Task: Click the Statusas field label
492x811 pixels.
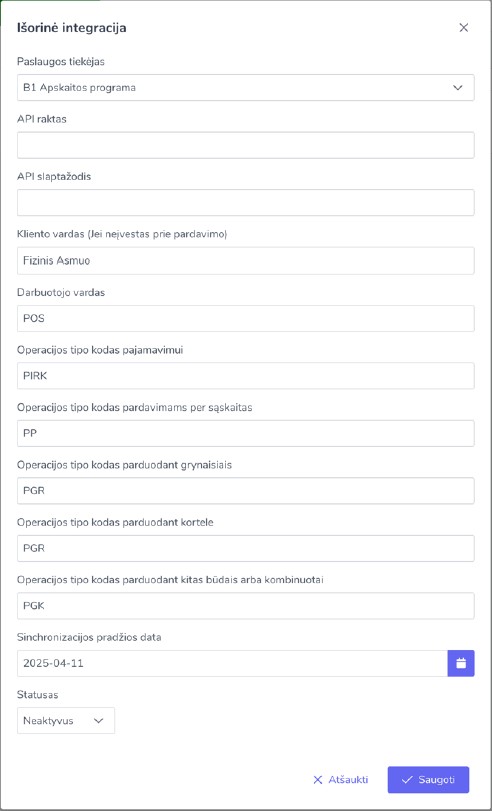Action: (37, 694)
